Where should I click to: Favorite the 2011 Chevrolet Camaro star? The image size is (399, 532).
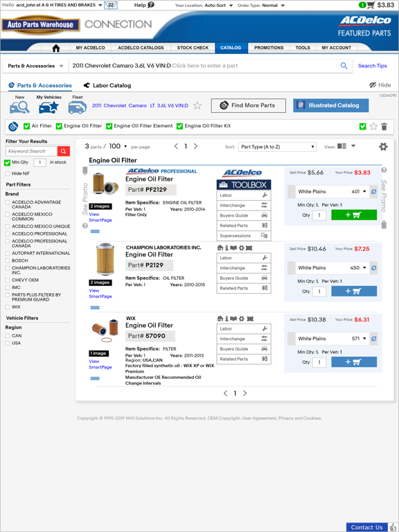[197, 105]
